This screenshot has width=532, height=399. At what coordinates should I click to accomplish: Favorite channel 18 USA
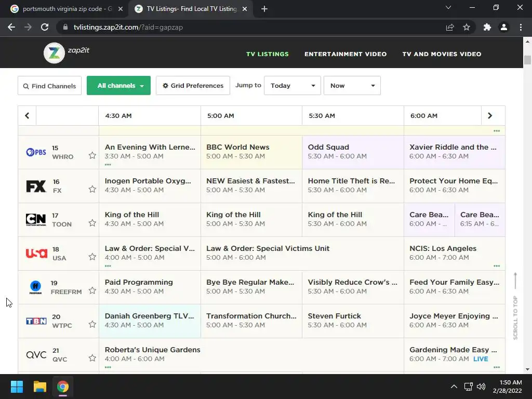[92, 257]
